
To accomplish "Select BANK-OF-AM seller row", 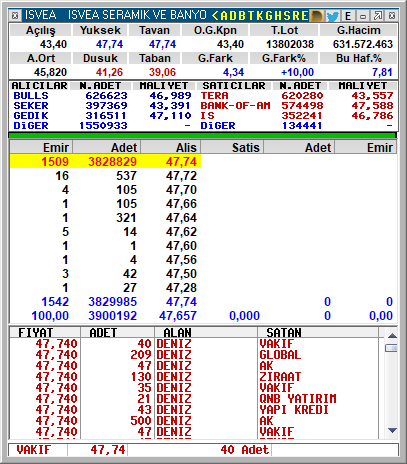I will [235, 106].
